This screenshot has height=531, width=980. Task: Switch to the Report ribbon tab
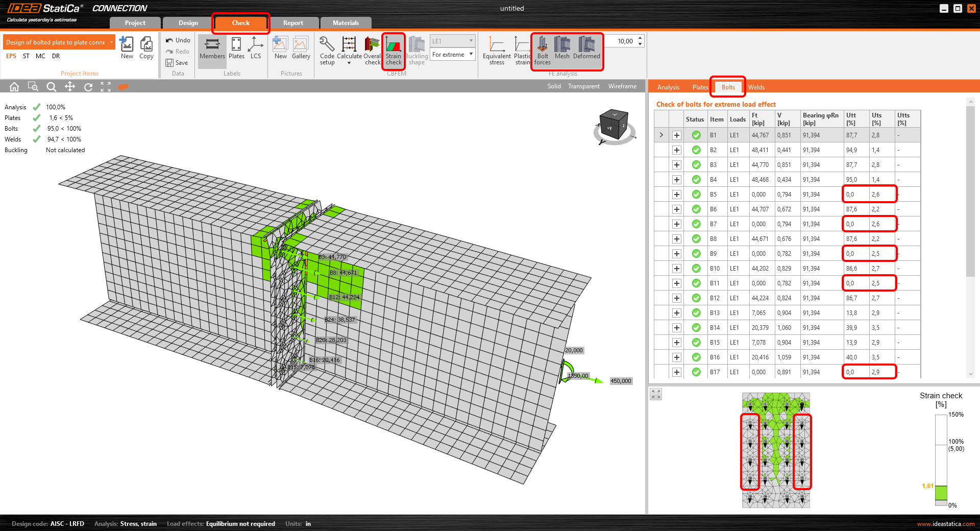pos(293,22)
